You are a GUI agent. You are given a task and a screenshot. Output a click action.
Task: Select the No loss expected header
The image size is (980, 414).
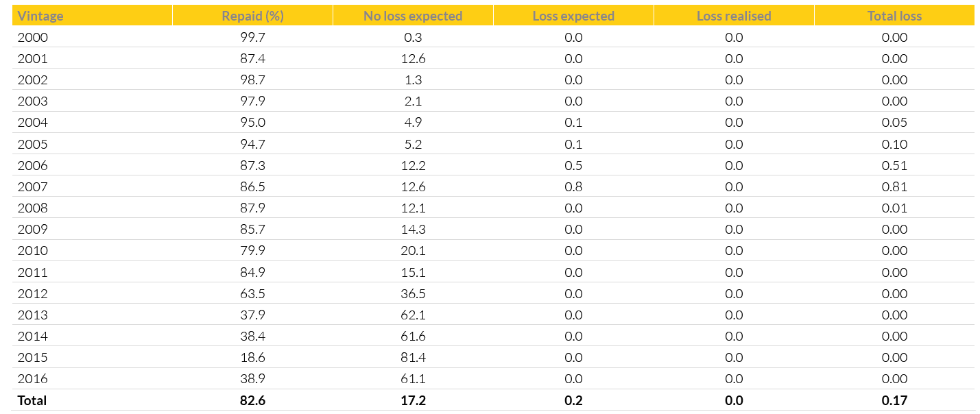point(413,16)
